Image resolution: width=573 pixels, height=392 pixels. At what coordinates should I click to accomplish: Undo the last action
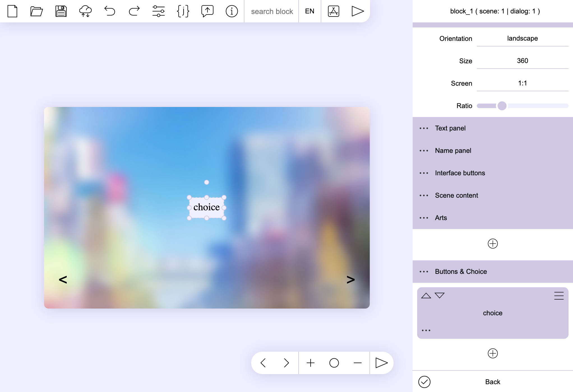point(110,11)
